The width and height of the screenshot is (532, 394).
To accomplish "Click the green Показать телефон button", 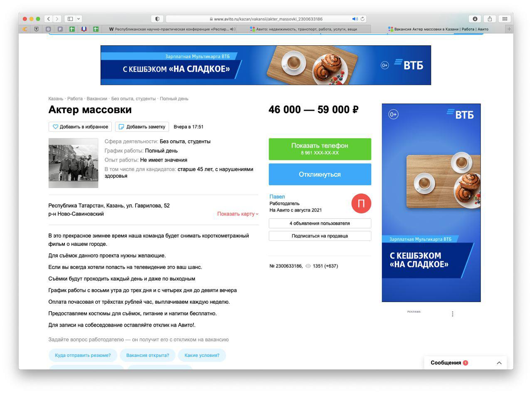I will point(320,149).
